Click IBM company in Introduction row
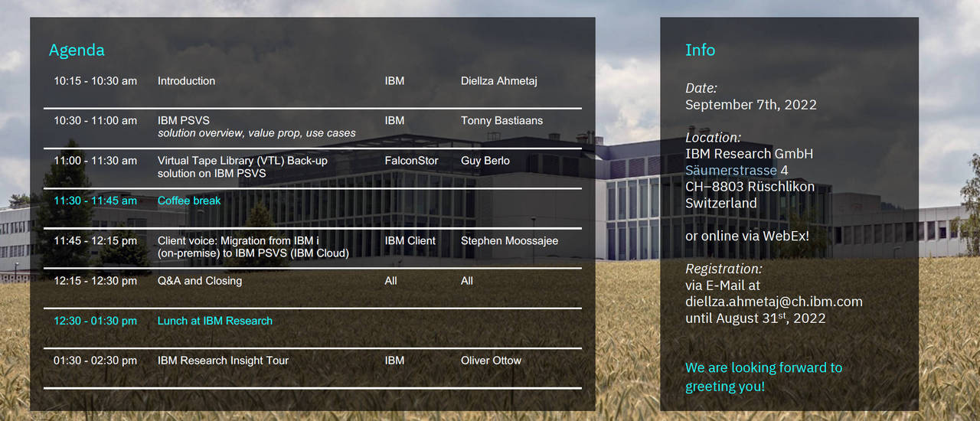Image resolution: width=980 pixels, height=421 pixels. click(x=394, y=80)
